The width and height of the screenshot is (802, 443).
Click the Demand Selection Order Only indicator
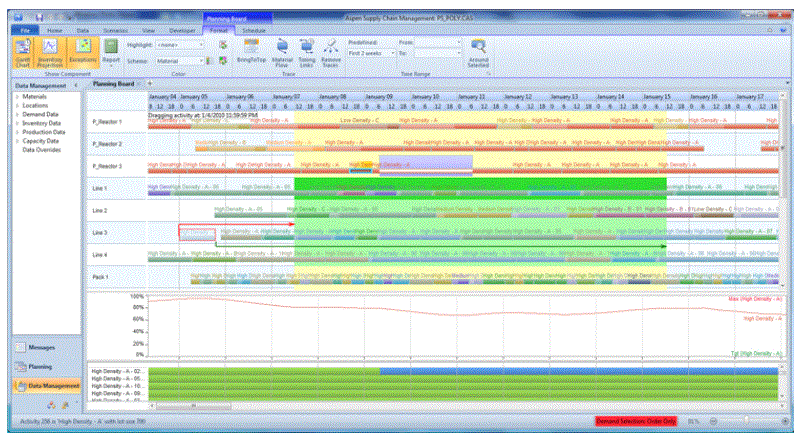pos(636,422)
